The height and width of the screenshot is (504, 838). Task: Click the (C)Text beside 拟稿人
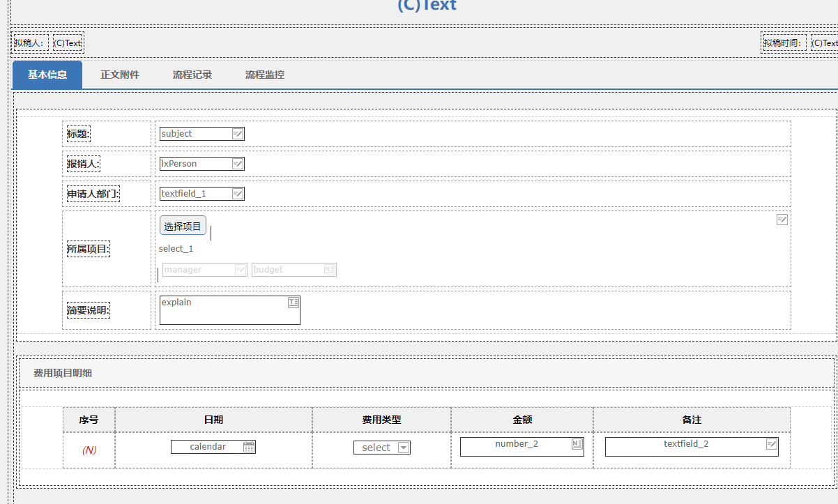click(68, 43)
